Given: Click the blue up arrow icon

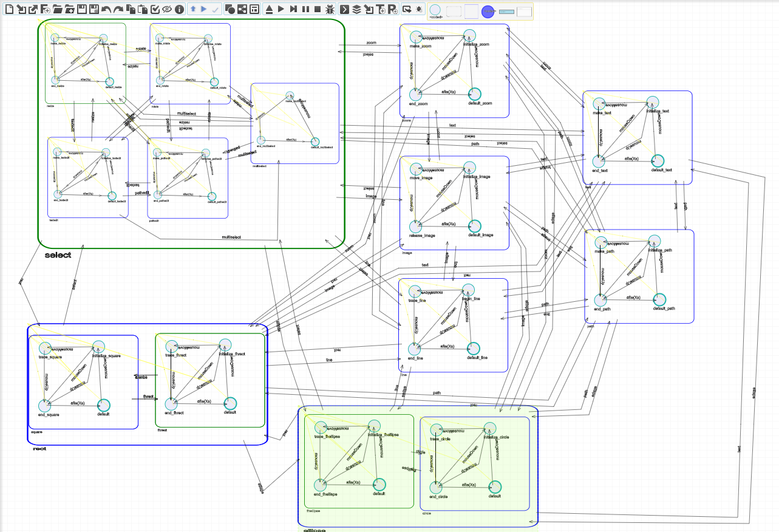Looking at the screenshot, I should (192, 9).
